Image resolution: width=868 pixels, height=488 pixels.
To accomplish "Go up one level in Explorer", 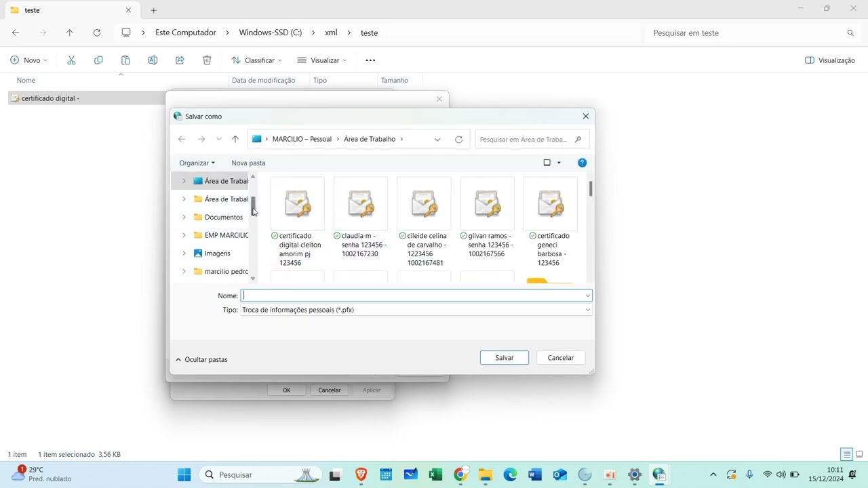I will [x=69, y=33].
